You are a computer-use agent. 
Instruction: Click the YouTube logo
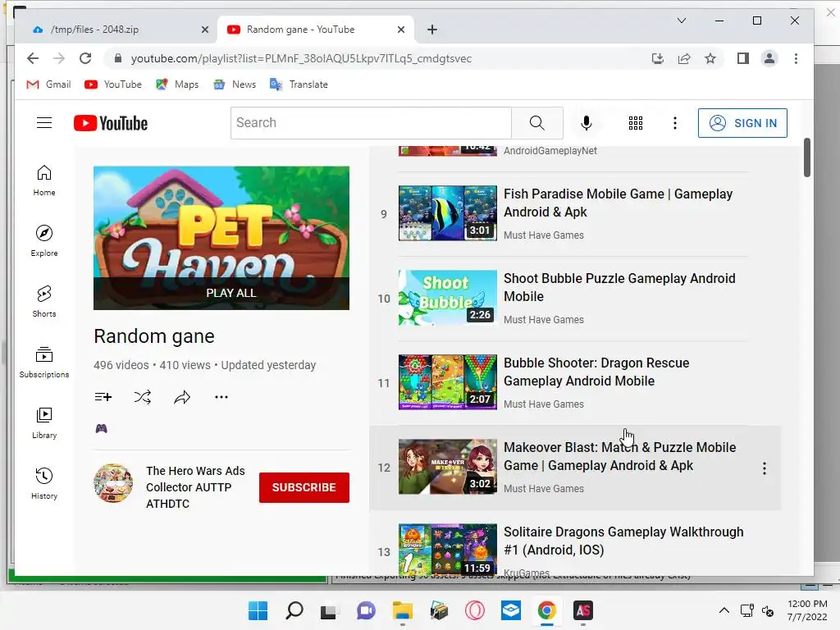(x=111, y=123)
